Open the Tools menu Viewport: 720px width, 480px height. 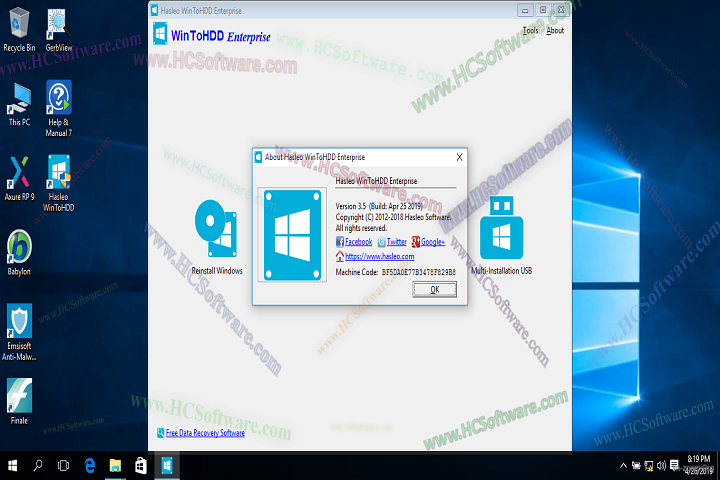(x=530, y=31)
